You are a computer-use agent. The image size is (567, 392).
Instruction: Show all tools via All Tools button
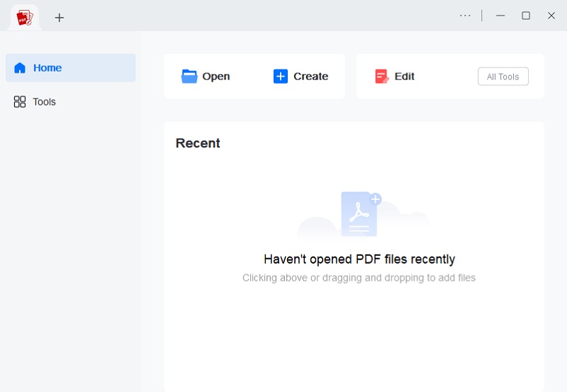coord(503,77)
